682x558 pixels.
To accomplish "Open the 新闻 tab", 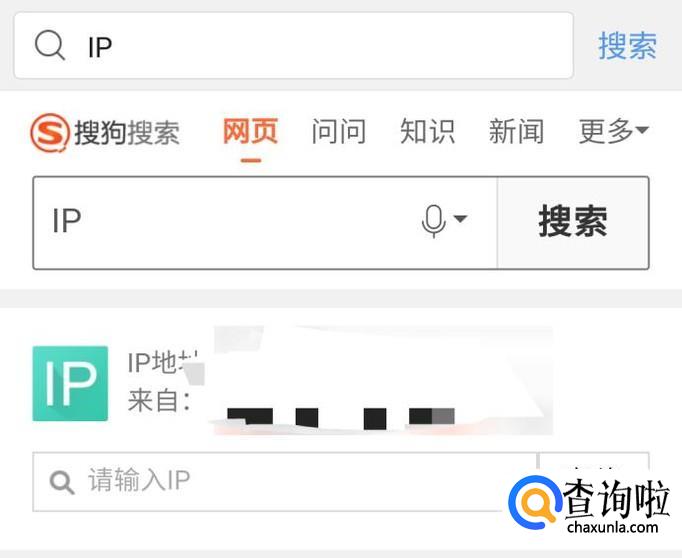I will [x=516, y=131].
